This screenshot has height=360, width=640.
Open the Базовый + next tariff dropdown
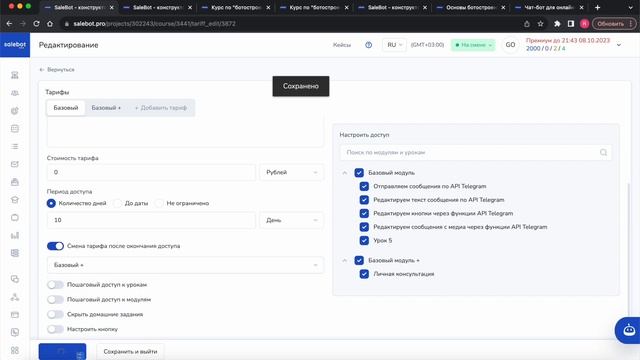point(185,265)
